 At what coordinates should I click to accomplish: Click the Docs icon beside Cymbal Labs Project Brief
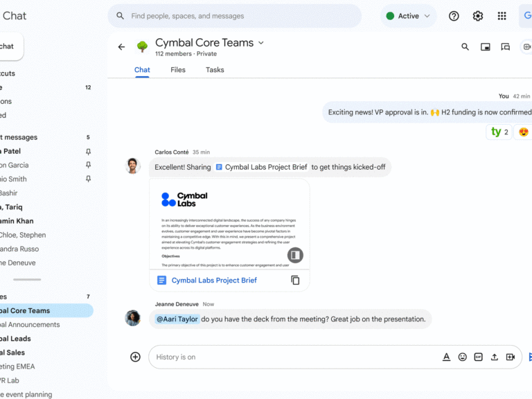pos(161,281)
